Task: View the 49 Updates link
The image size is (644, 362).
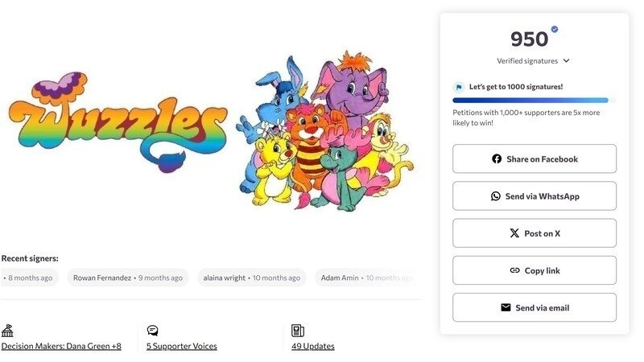Action: click(313, 346)
